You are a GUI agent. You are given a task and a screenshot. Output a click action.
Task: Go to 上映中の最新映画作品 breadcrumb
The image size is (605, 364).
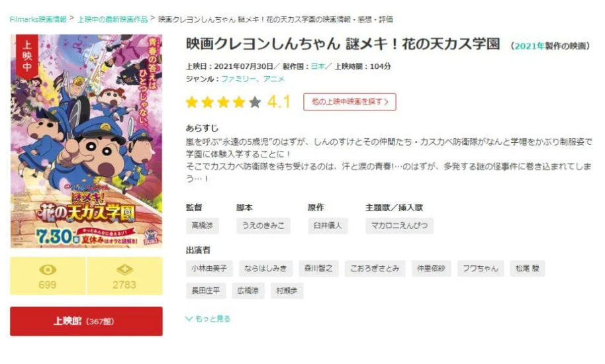113,19
